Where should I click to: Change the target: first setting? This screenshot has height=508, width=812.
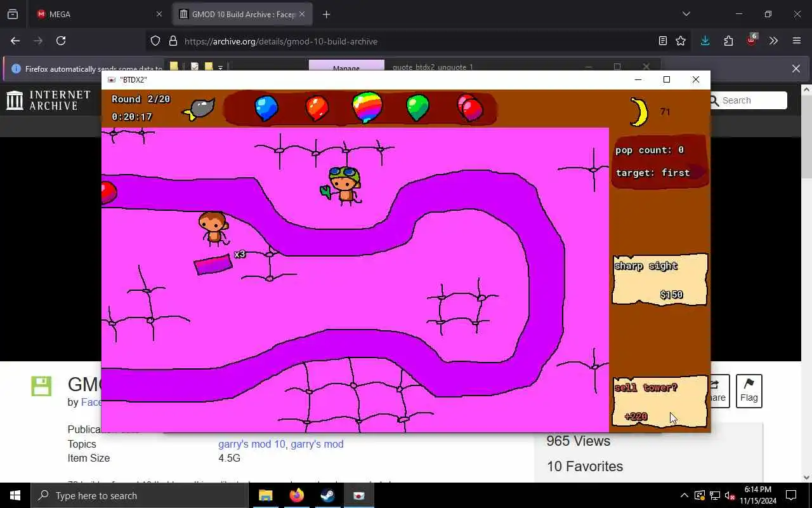(653, 173)
